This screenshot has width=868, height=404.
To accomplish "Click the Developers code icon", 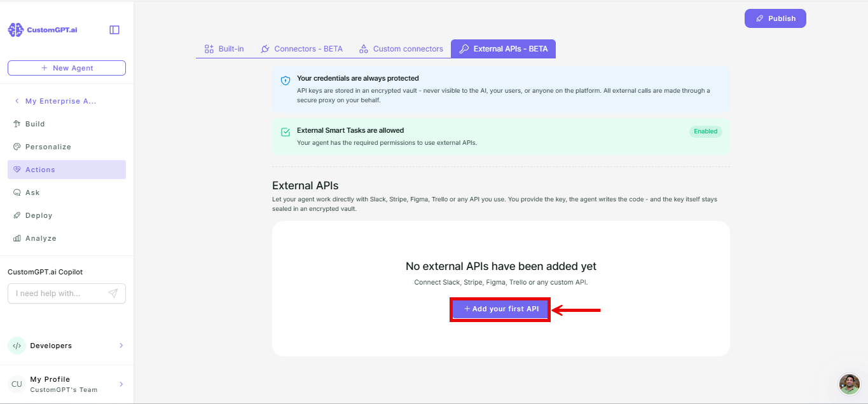I will [17, 346].
